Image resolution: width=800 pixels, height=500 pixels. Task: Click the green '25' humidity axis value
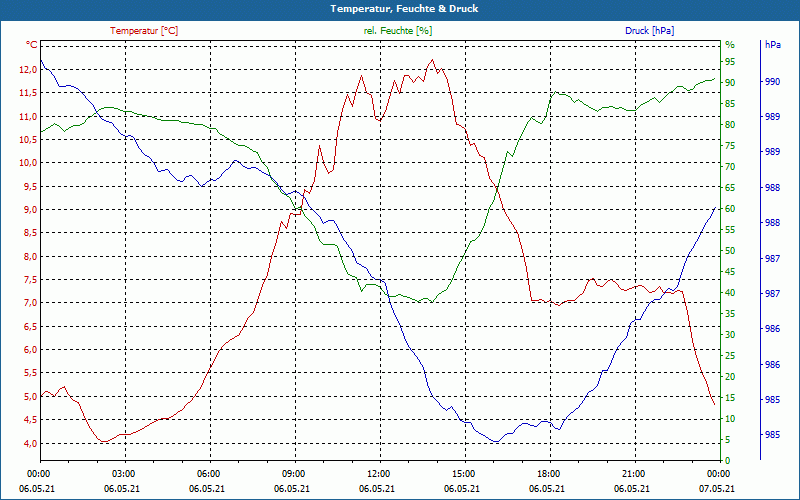click(730, 356)
